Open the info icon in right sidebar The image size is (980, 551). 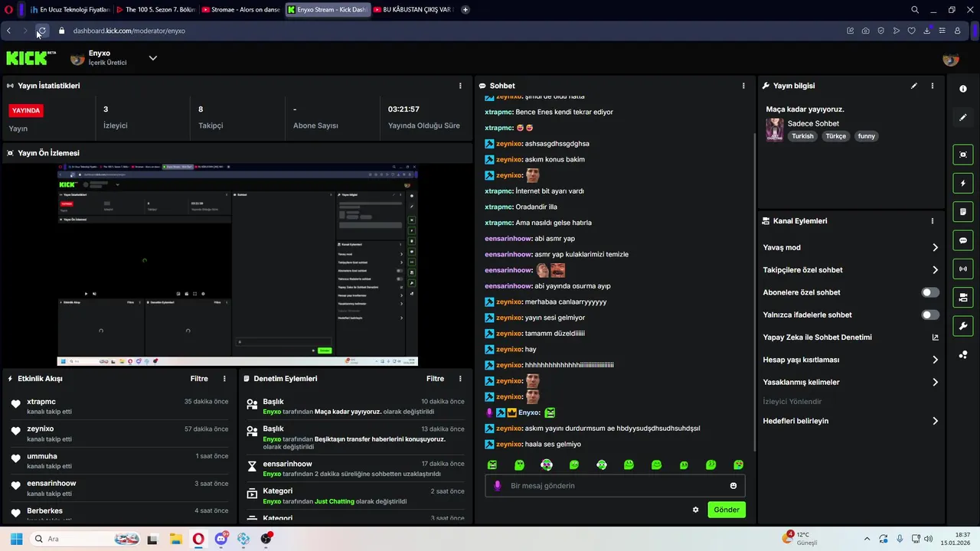coord(963,89)
